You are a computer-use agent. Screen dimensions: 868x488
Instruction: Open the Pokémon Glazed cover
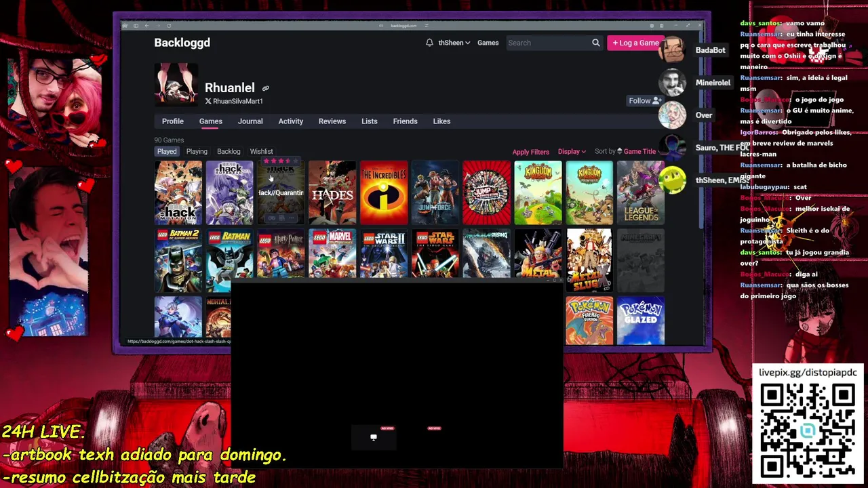click(640, 321)
